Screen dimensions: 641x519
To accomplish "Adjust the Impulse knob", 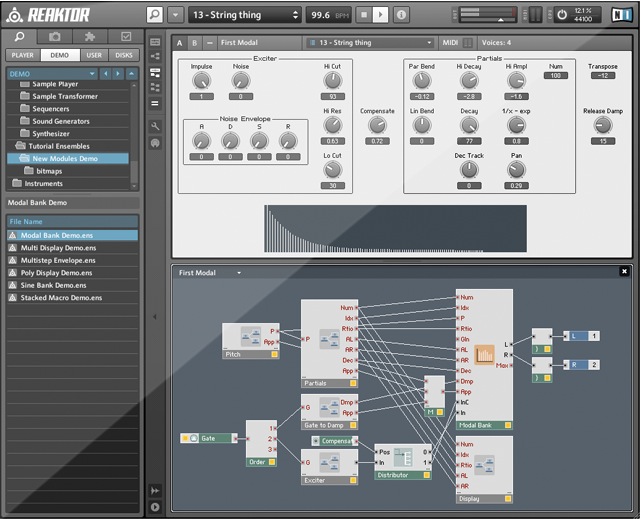I will click(201, 81).
